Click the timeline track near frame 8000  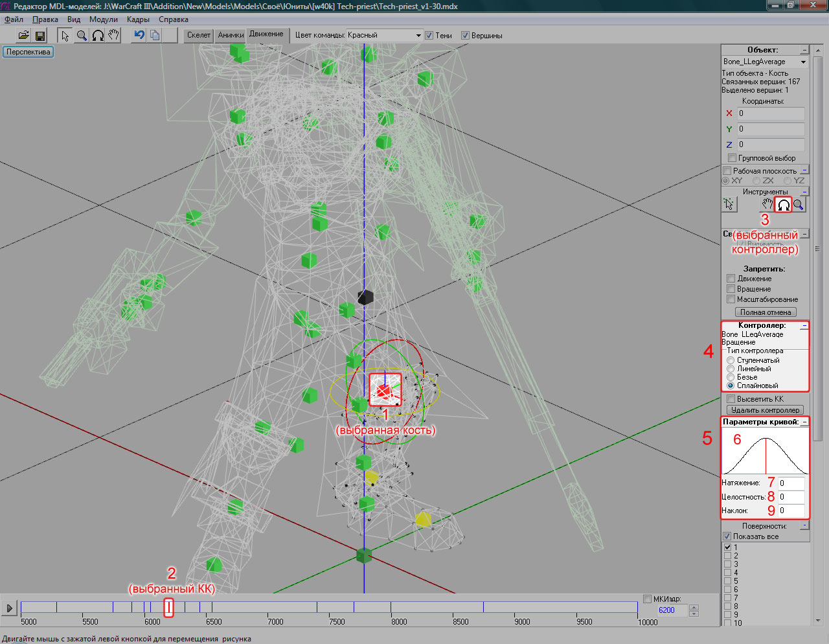(391, 607)
